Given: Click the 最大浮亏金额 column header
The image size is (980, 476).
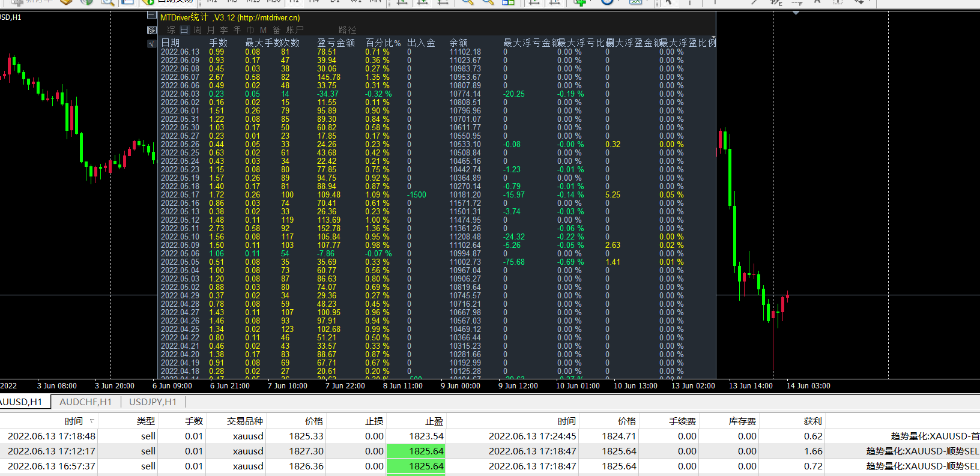Looking at the screenshot, I should [531, 43].
